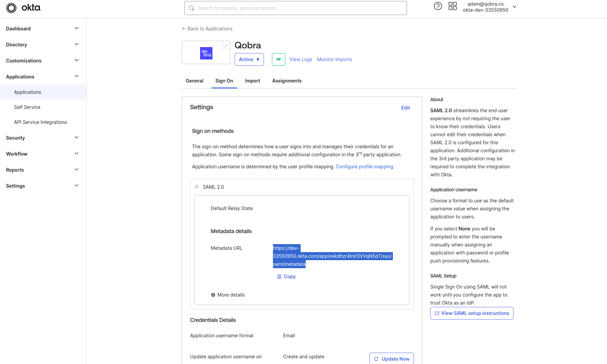Viewport: 607px width, 364px height.
Task: Open the help question mark icon
Action: [x=438, y=6]
